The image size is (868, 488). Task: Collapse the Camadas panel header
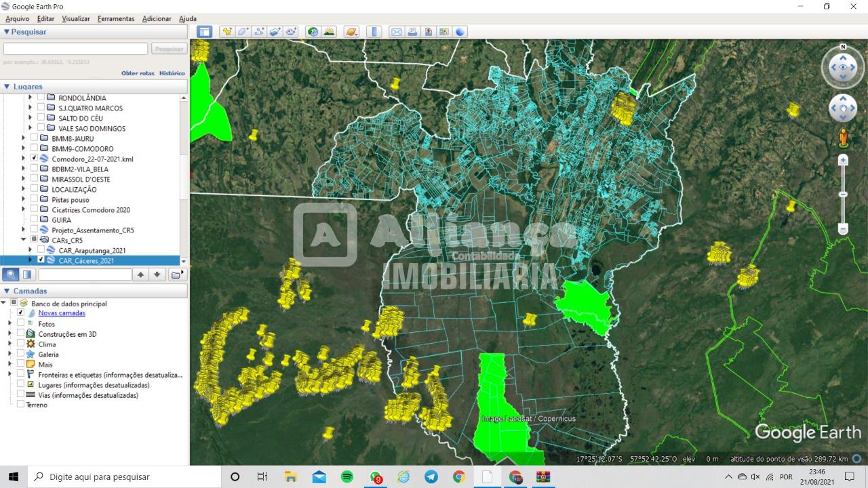click(94, 291)
